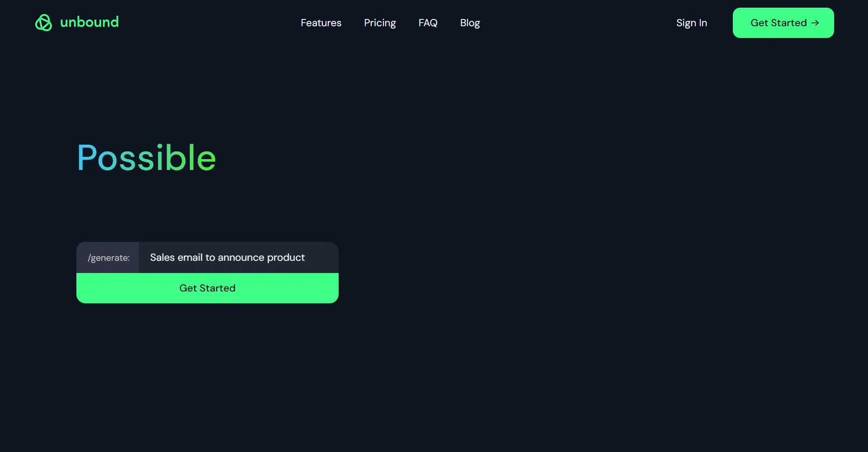Click the nav item right of Features
Viewport: 868px width, 452px height.
380,23
